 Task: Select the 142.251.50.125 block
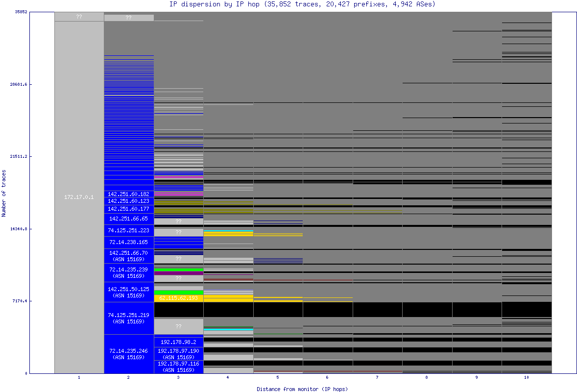coord(129,292)
